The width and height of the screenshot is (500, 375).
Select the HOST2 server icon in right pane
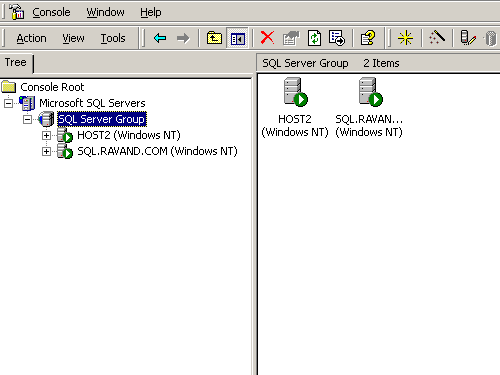pos(295,92)
